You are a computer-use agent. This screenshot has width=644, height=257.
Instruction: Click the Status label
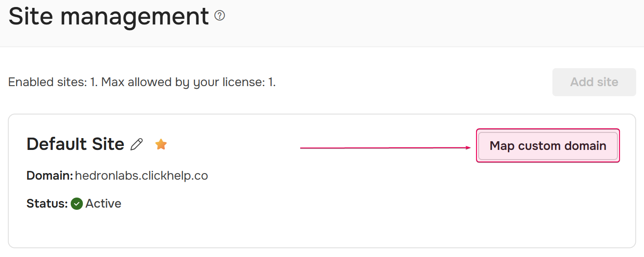coord(47,204)
